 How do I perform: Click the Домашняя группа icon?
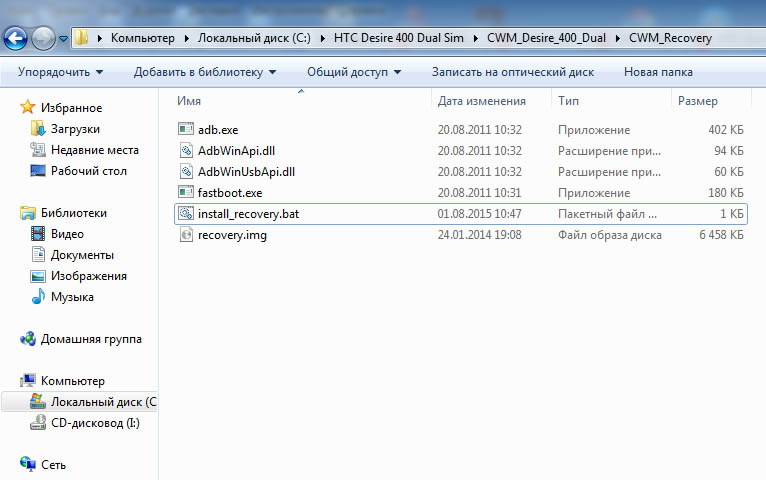[28, 339]
